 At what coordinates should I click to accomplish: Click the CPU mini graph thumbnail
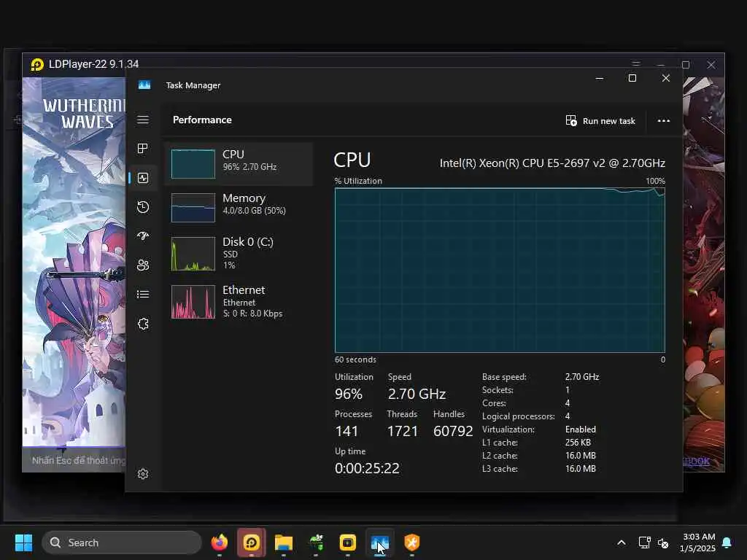[x=193, y=164]
